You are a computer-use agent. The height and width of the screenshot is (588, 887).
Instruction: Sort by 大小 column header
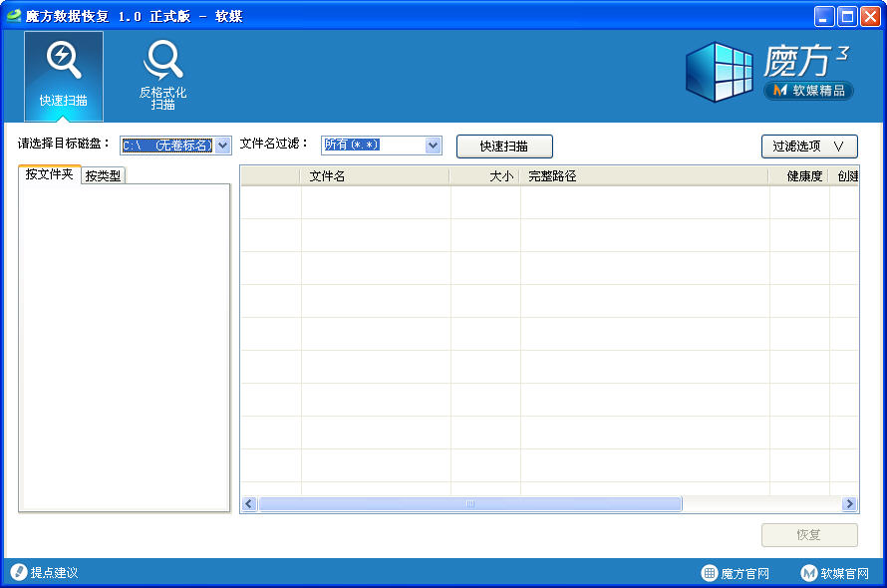pyautogui.click(x=484, y=176)
